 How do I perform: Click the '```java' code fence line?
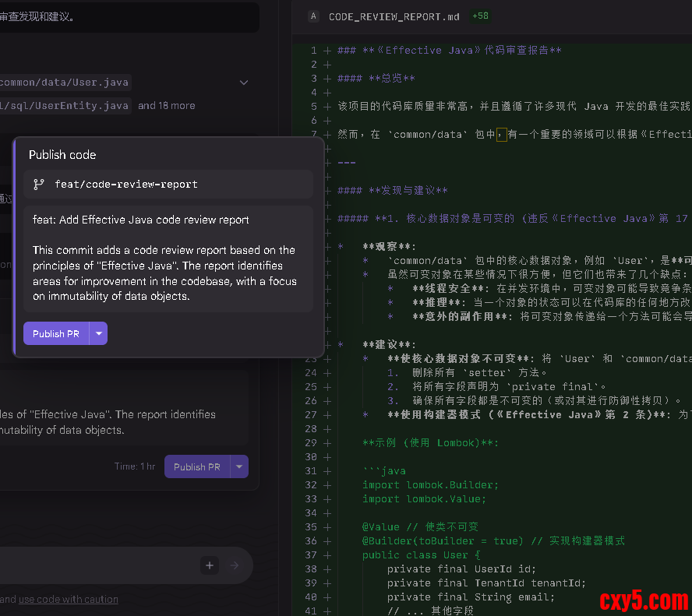(384, 471)
